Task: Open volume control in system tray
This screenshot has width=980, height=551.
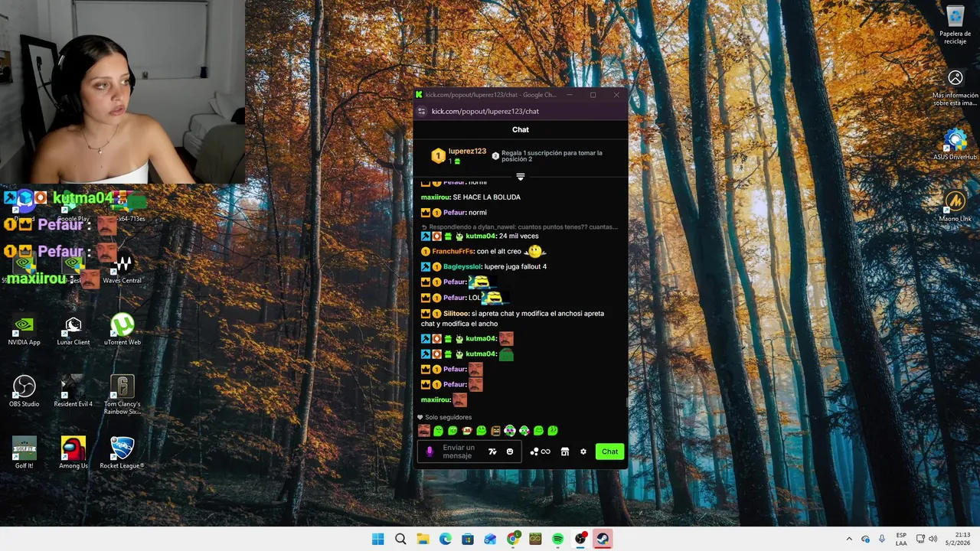Action: pyautogui.click(x=933, y=539)
